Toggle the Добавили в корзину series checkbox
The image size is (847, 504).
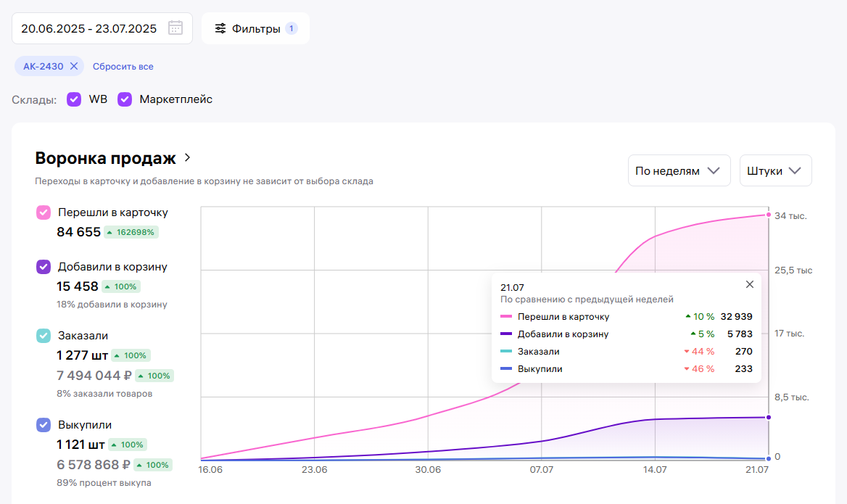coord(44,267)
